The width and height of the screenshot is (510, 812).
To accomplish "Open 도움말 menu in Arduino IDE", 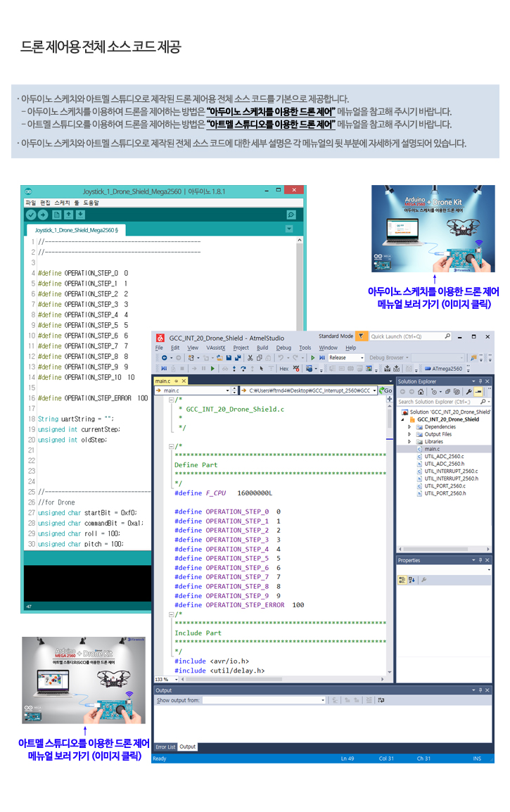I will coord(91,203).
